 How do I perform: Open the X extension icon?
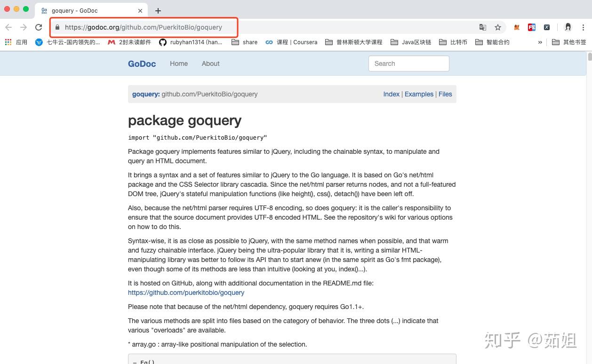click(547, 27)
